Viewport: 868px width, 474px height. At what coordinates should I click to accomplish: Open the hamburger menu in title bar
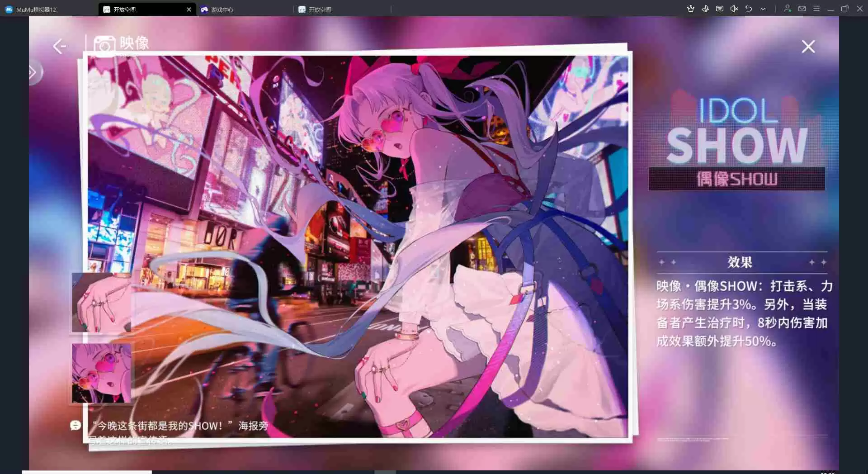(816, 9)
